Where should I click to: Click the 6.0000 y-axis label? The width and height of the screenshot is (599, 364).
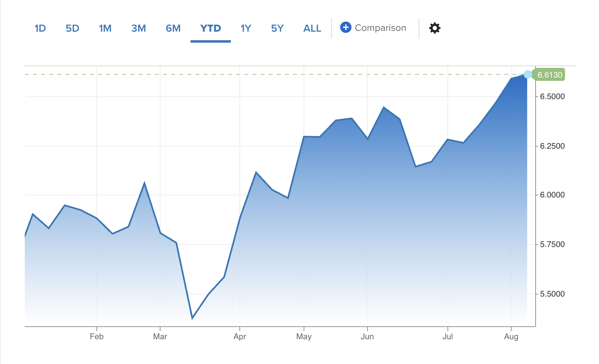point(552,195)
